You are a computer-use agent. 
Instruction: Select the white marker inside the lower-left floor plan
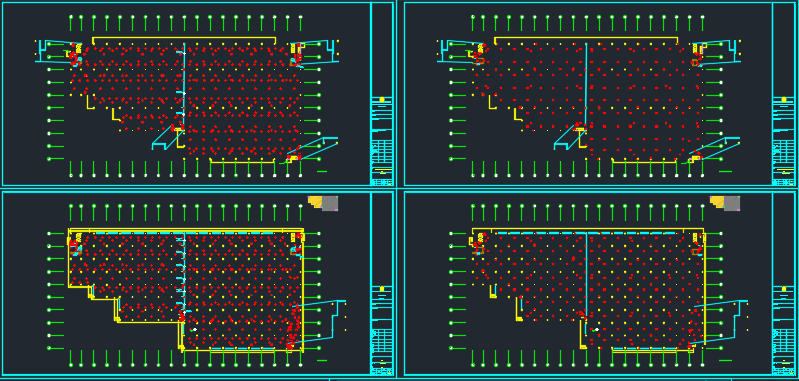(195, 330)
